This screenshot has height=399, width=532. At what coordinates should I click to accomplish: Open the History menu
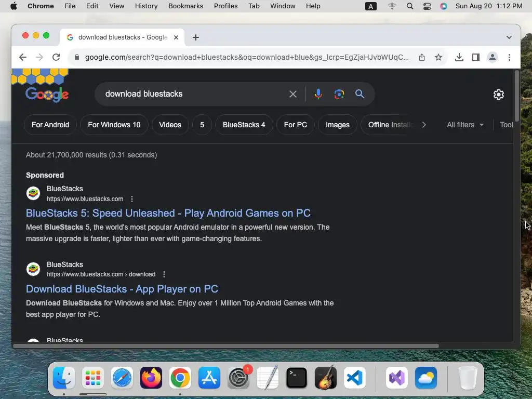146,6
